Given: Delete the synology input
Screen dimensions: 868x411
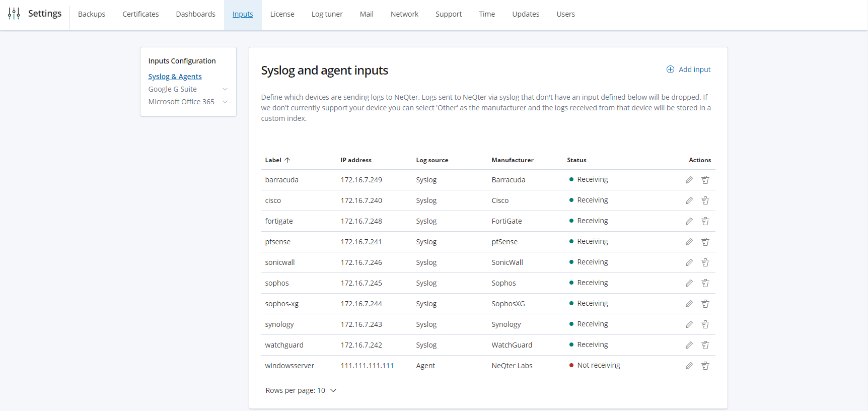Looking at the screenshot, I should (705, 324).
